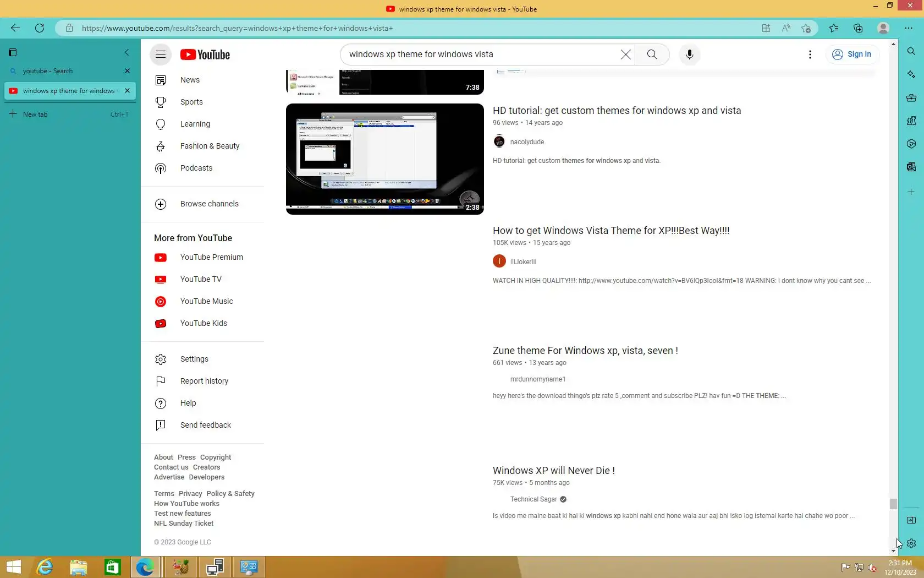Open a New tab
This screenshot has height=578, width=924.
(70, 114)
